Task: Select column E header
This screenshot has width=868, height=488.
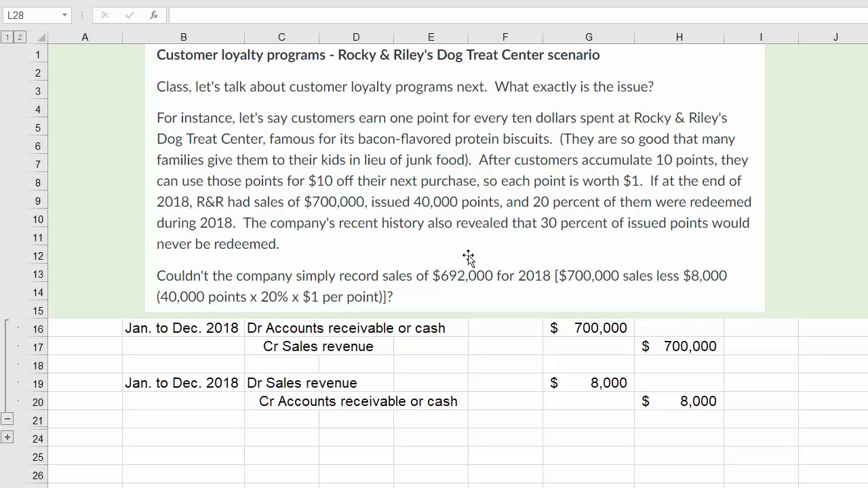Action: tap(431, 37)
